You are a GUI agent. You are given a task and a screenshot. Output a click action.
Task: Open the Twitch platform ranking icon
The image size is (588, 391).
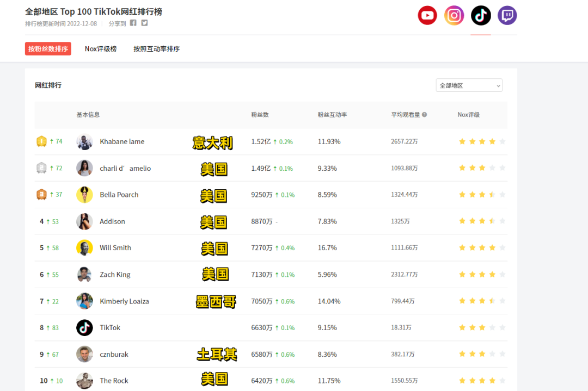[x=507, y=15]
